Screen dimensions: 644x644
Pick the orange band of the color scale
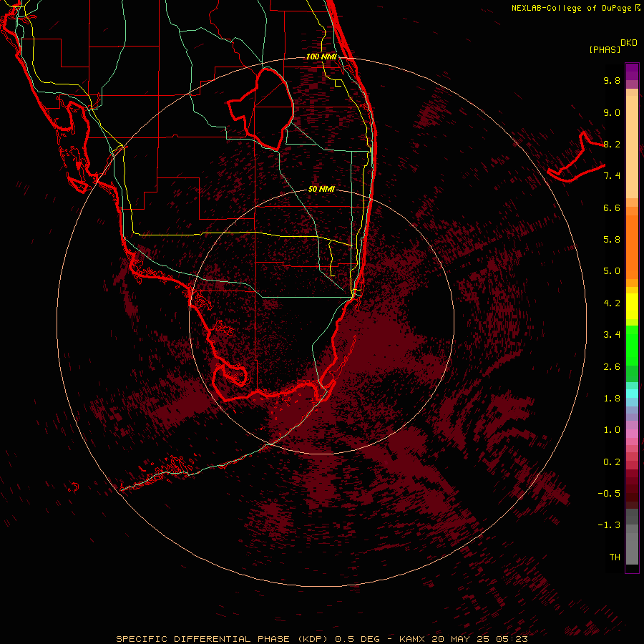click(x=632, y=247)
